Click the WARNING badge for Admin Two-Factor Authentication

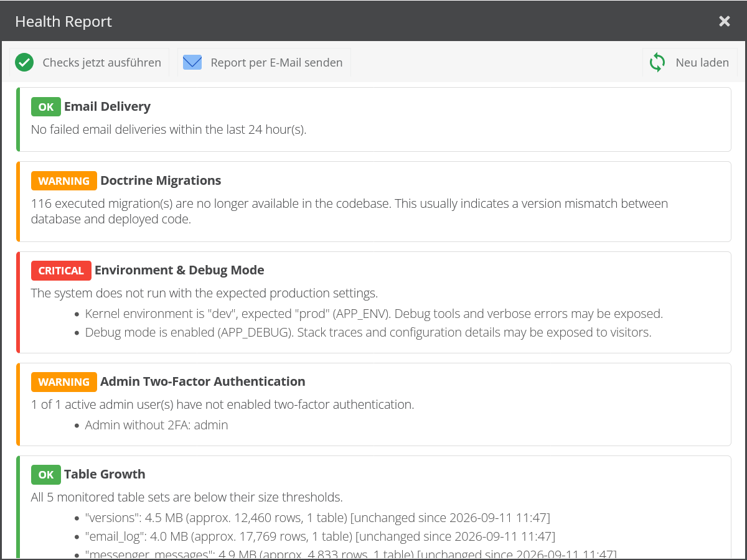tap(64, 382)
